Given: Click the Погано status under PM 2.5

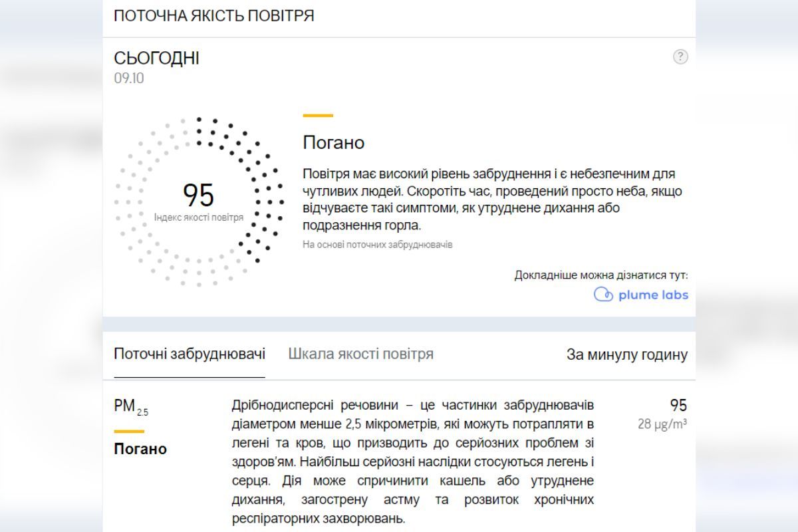Looking at the screenshot, I should point(140,448).
